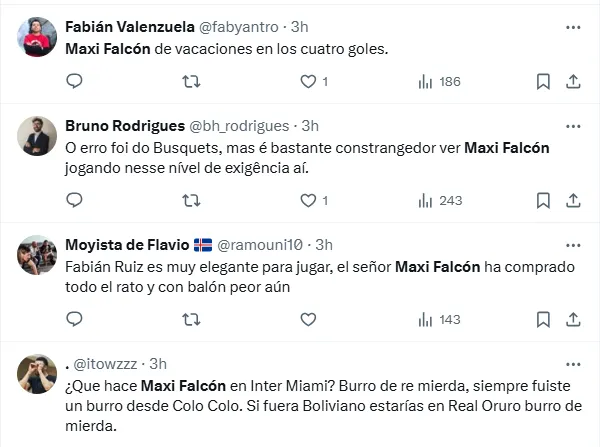The height and width of the screenshot is (447, 600).
Task: Reply to Fabián Valenzuela's tweet
Action: (75, 81)
